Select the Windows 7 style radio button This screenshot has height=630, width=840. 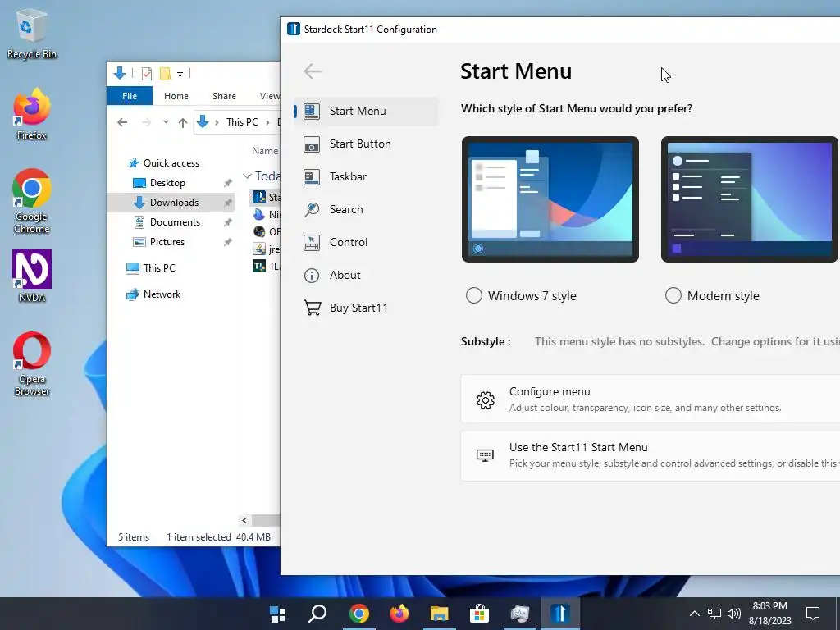point(473,295)
